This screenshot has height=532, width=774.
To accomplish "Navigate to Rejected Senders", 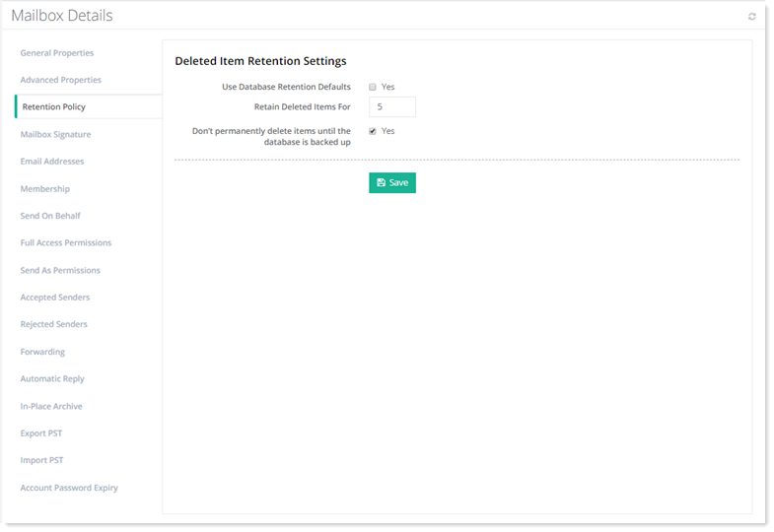I will [x=53, y=324].
